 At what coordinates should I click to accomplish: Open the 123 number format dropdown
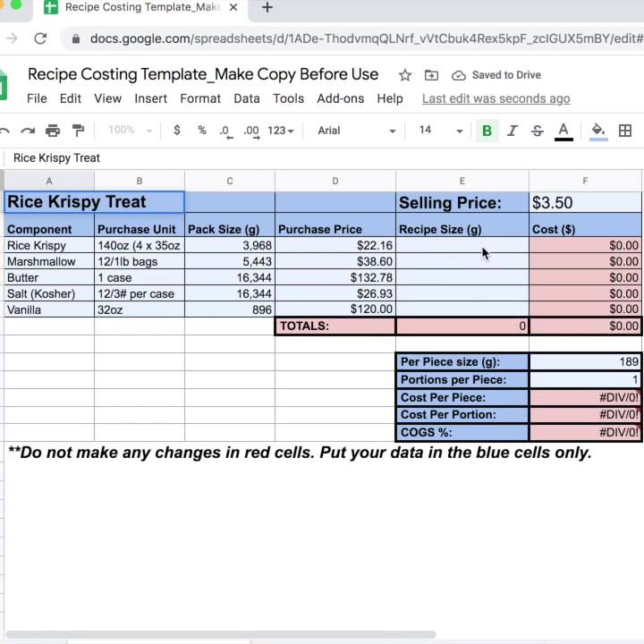pos(281,131)
